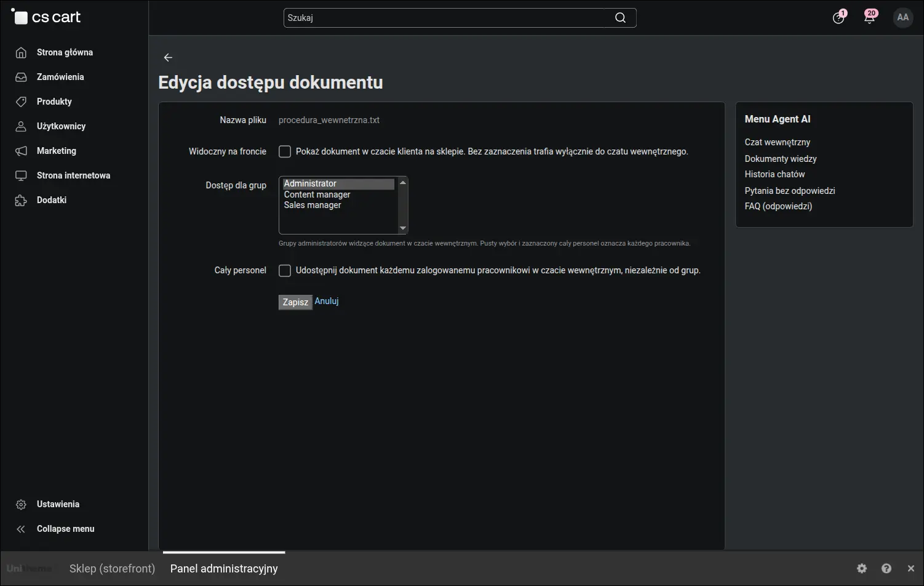
Task: Click the Zamówienia inbox icon
Action: (21, 77)
